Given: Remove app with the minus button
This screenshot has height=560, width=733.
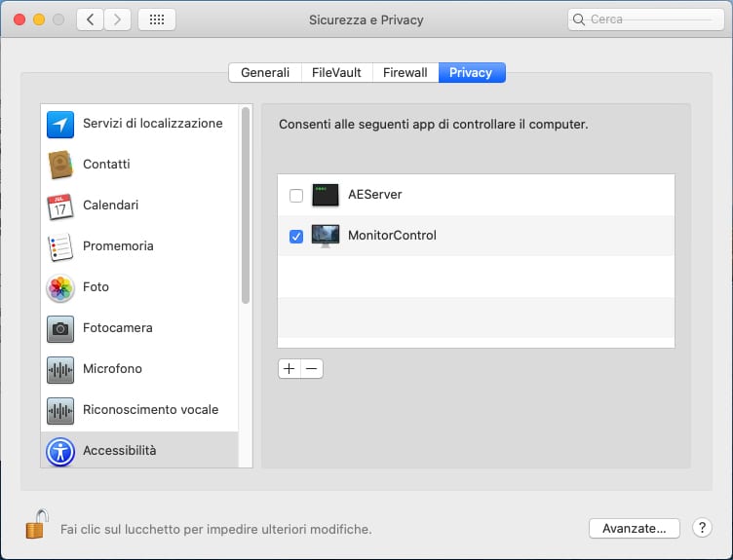Looking at the screenshot, I should 311,369.
